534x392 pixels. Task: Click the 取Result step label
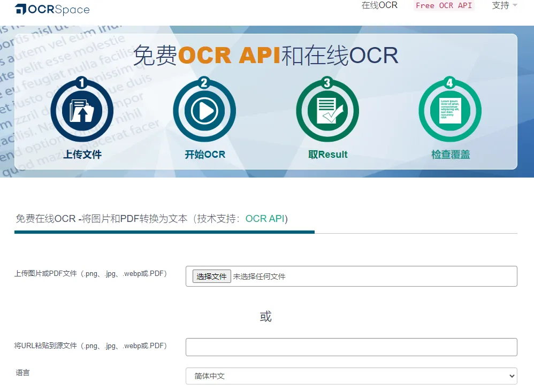point(327,155)
